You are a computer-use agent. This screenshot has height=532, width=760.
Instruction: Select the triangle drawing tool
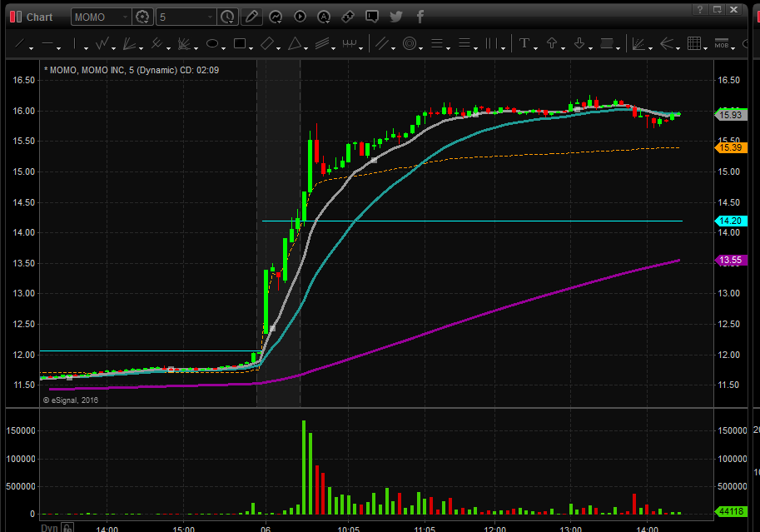(x=295, y=43)
